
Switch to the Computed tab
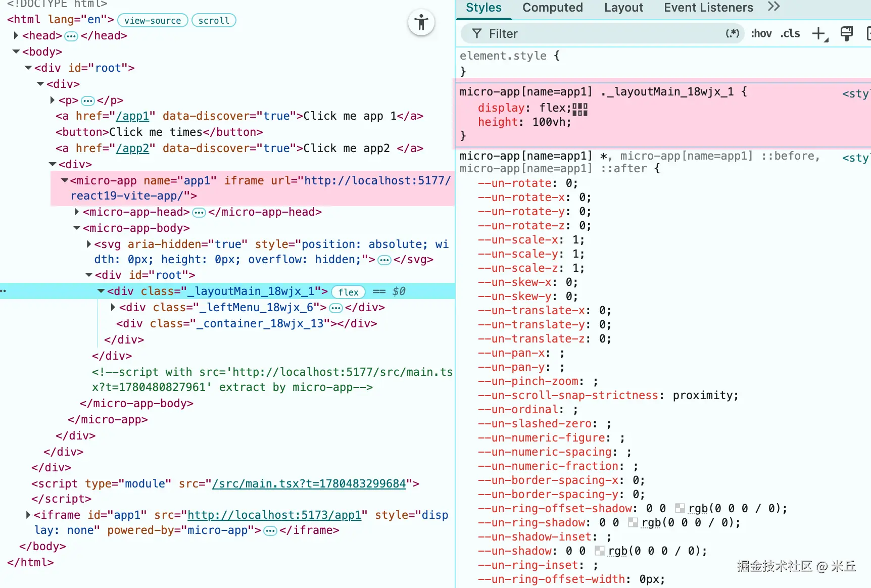[x=552, y=8]
